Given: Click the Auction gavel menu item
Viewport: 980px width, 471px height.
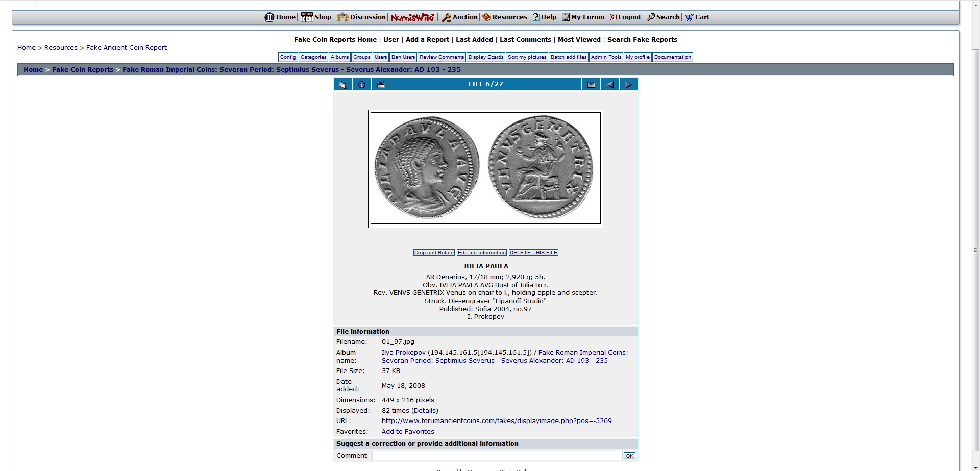Looking at the screenshot, I should coord(459,17).
